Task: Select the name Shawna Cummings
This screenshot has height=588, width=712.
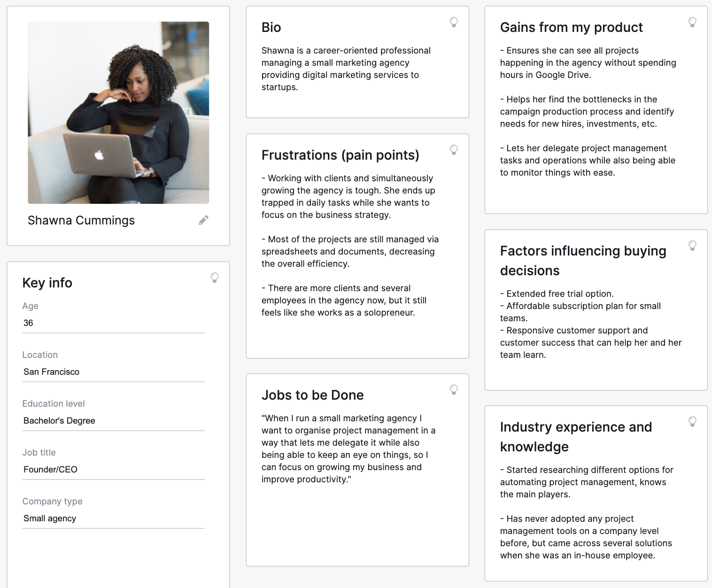Action: [81, 220]
